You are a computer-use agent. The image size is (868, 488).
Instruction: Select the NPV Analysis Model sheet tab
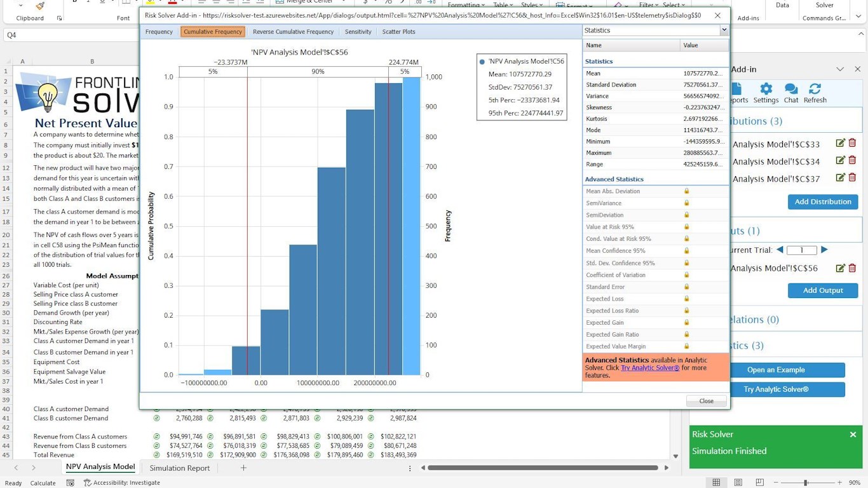coord(100,467)
